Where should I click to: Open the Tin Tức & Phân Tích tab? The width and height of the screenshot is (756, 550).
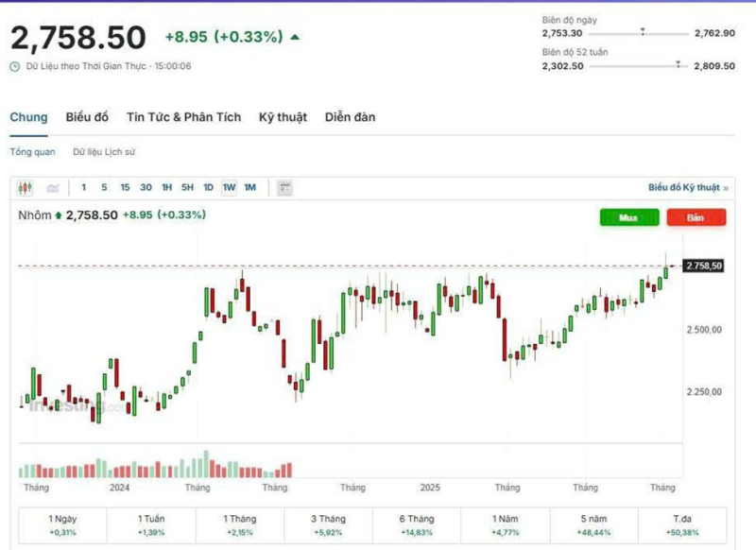183,117
